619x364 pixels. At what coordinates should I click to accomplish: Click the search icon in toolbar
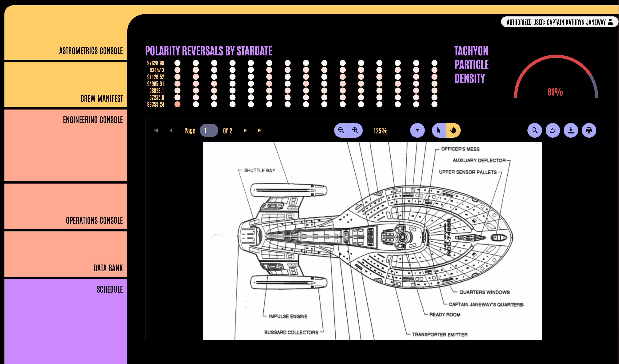click(x=535, y=130)
